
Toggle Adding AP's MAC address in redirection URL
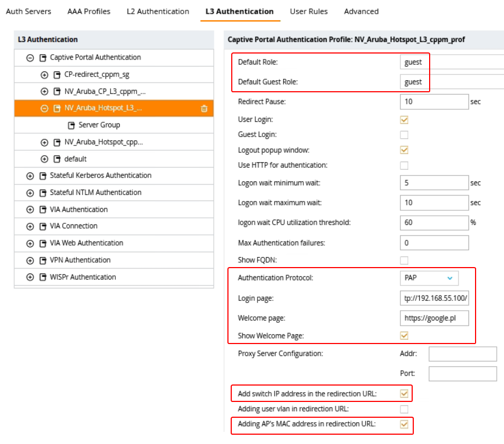tap(405, 424)
